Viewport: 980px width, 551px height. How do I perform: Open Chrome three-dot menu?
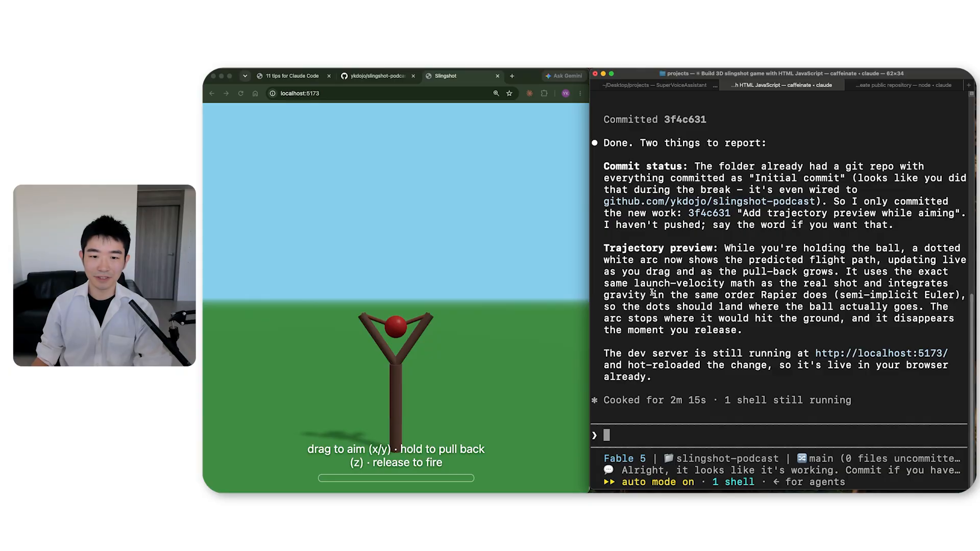tap(580, 93)
